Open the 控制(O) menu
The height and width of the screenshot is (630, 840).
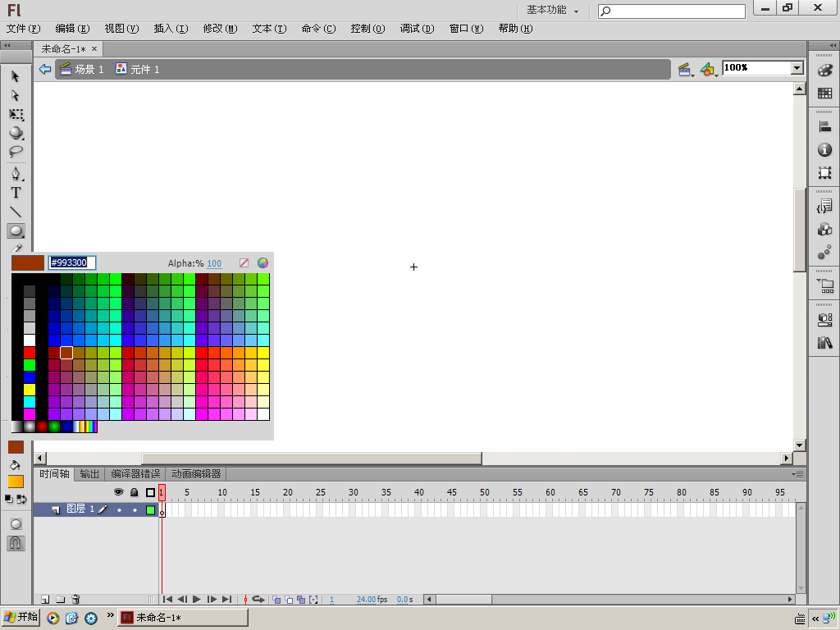368,29
